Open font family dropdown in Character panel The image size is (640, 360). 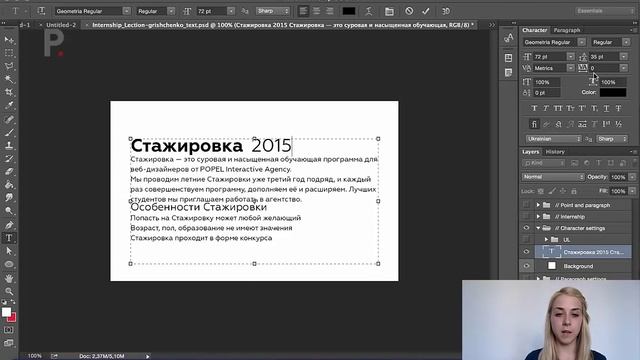pos(582,42)
